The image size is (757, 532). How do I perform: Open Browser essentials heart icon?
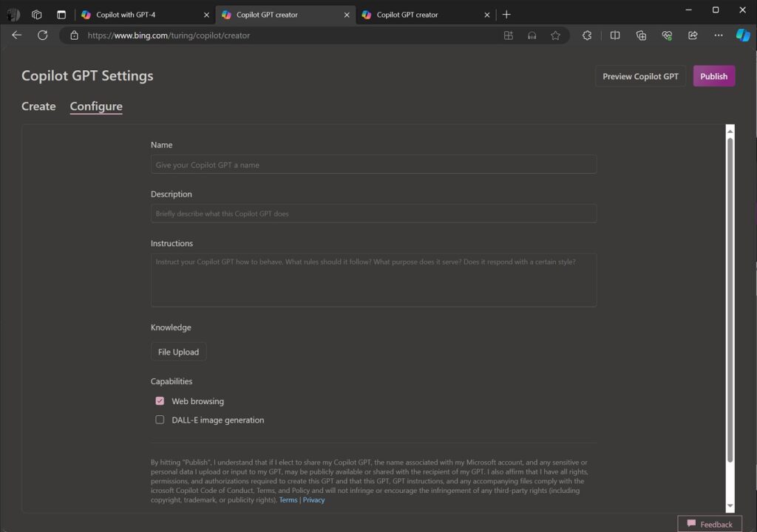(666, 35)
